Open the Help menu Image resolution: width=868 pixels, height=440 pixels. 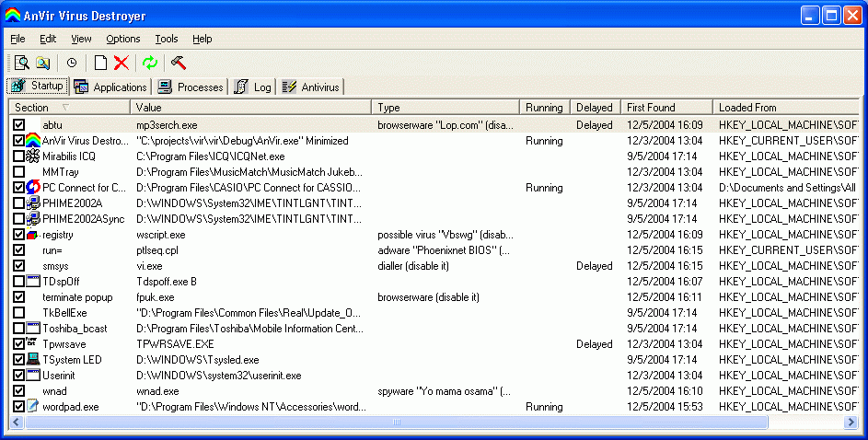[x=203, y=39]
